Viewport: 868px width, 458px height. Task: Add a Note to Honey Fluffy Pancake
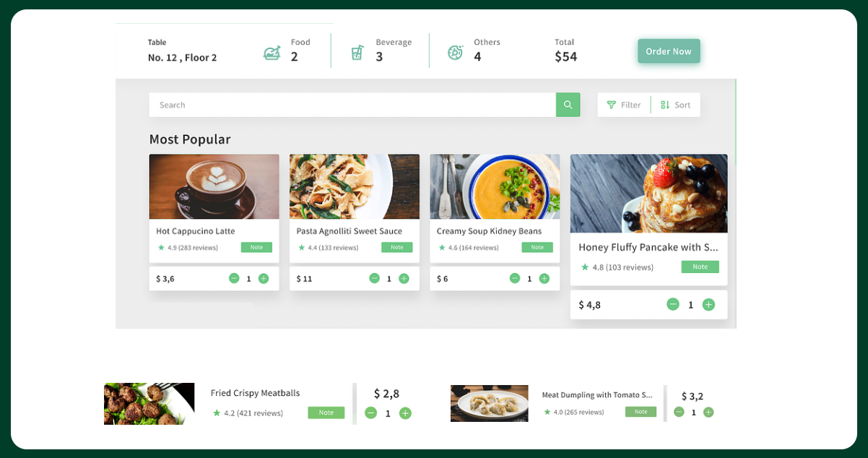700,267
